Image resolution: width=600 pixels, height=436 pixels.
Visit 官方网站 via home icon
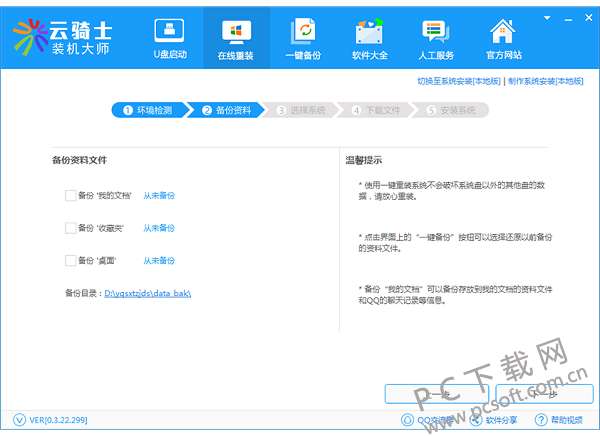[x=504, y=38]
